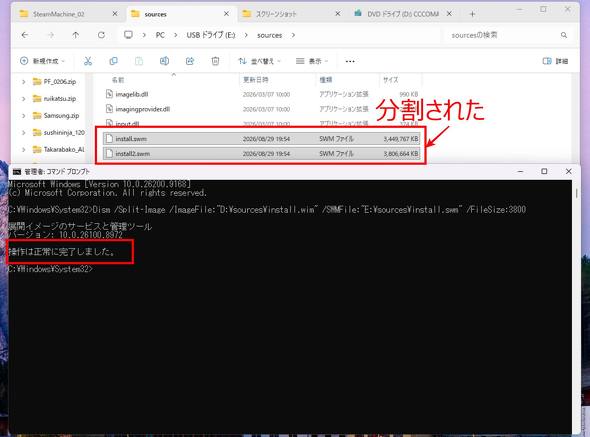The width and height of the screenshot is (590, 437).
Task: Click the Cut scissors icon
Action: click(88, 61)
